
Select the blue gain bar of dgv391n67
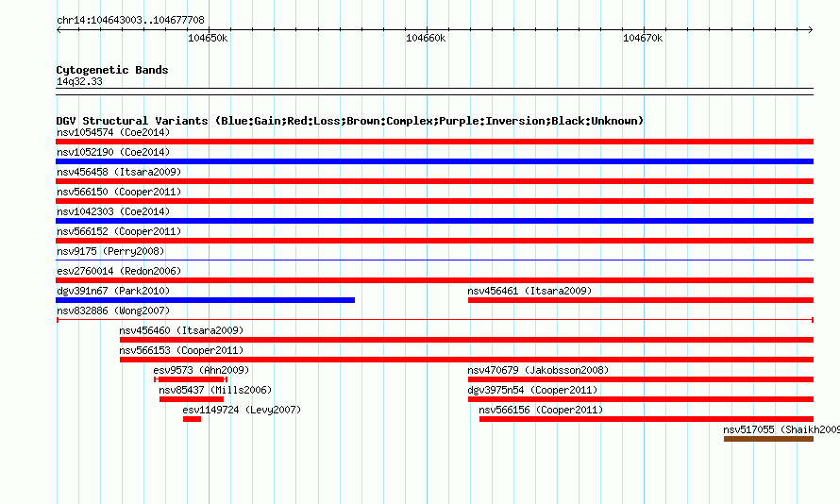[205, 300]
